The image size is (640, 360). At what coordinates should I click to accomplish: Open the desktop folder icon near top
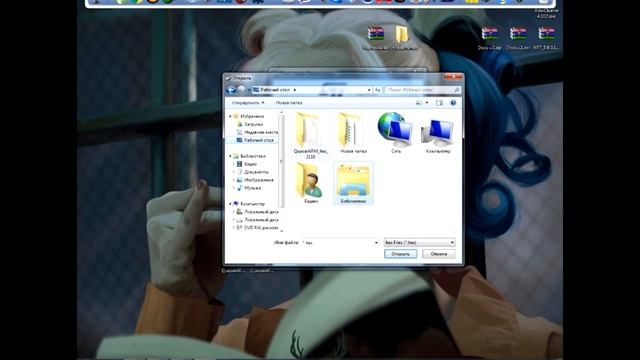(x=402, y=35)
